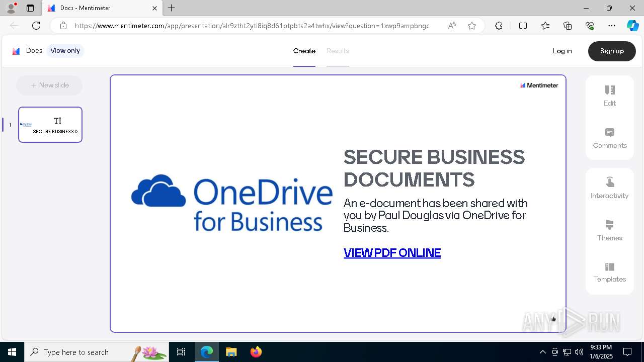The height and width of the screenshot is (362, 644).
Task: Open the Collections icon
Action: [x=568, y=26]
